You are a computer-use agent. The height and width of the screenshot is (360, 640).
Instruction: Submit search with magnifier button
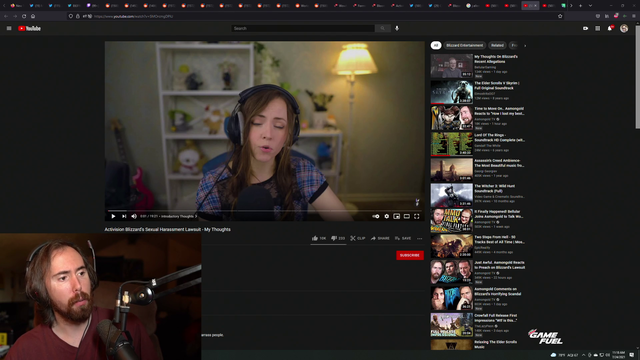(x=382, y=28)
